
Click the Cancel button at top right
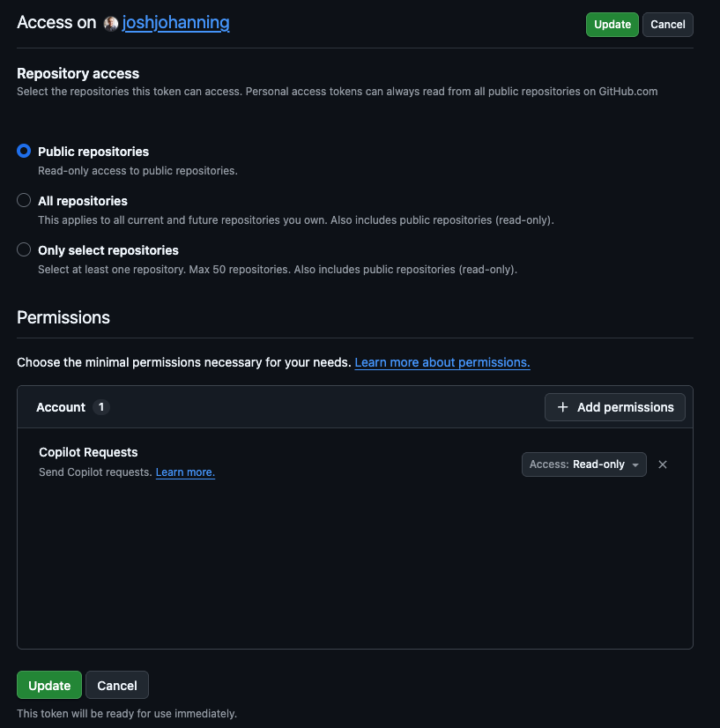tap(667, 25)
